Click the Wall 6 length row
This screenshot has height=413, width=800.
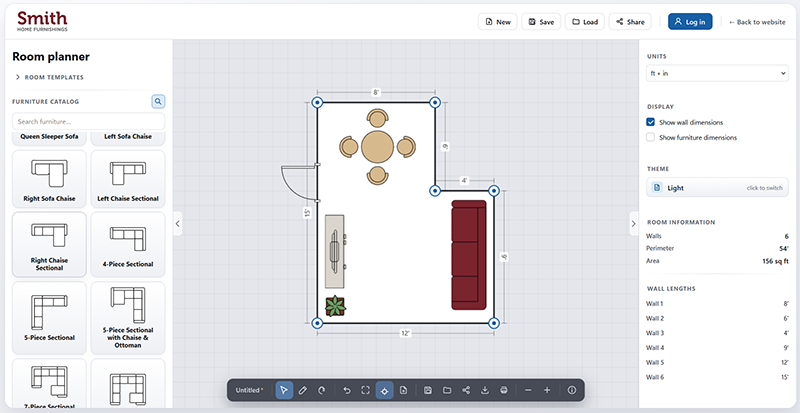[717, 377]
